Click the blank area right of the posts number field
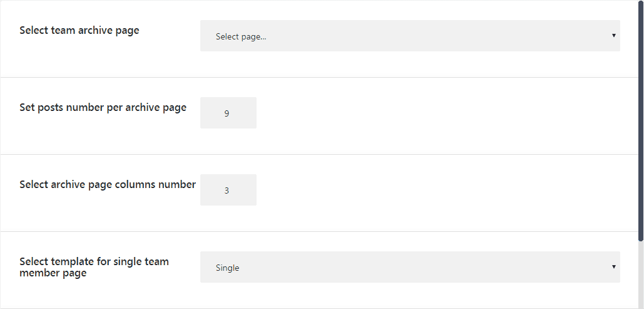The height and width of the screenshot is (309, 644). click(x=438, y=113)
